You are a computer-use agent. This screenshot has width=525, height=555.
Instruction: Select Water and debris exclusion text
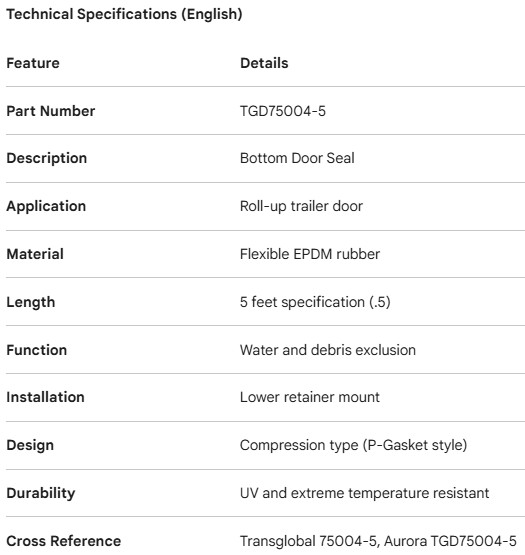point(328,350)
